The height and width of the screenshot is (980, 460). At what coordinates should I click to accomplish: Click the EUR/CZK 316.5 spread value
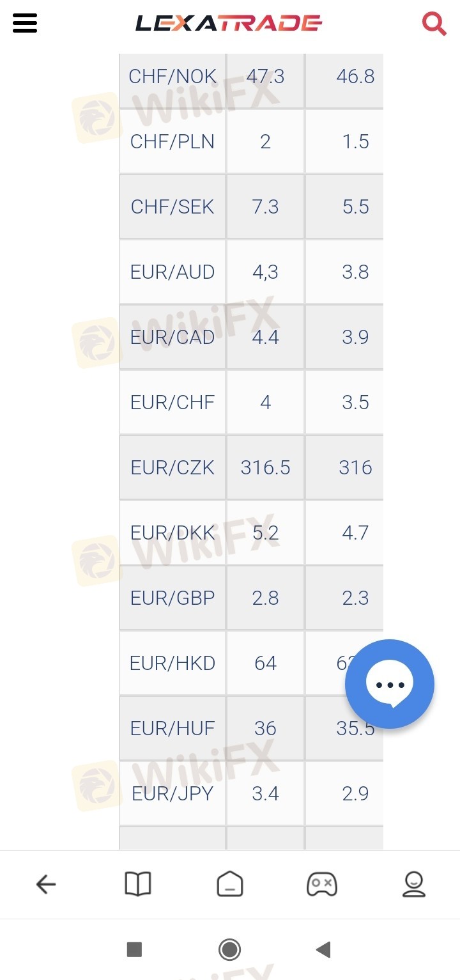click(x=266, y=468)
